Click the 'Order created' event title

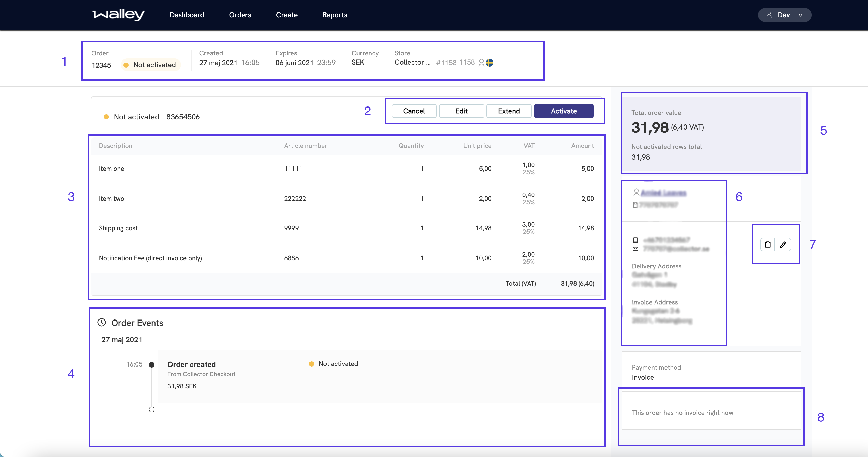pyautogui.click(x=191, y=364)
